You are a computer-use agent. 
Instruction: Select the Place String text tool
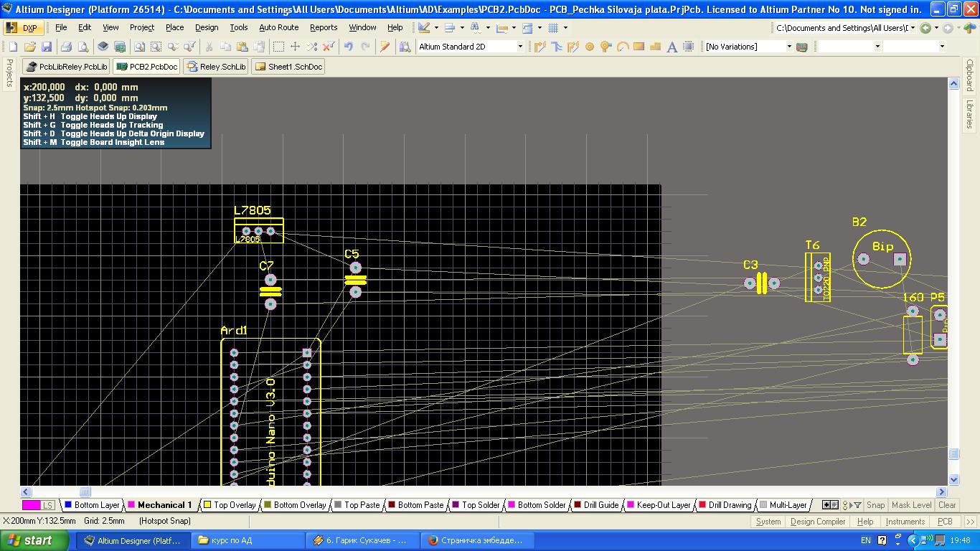point(672,47)
